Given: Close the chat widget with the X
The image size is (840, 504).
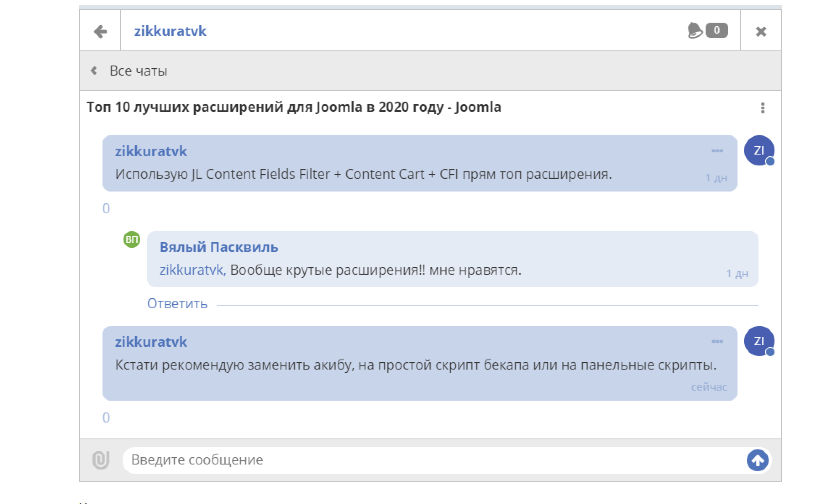Looking at the screenshot, I should (x=761, y=31).
